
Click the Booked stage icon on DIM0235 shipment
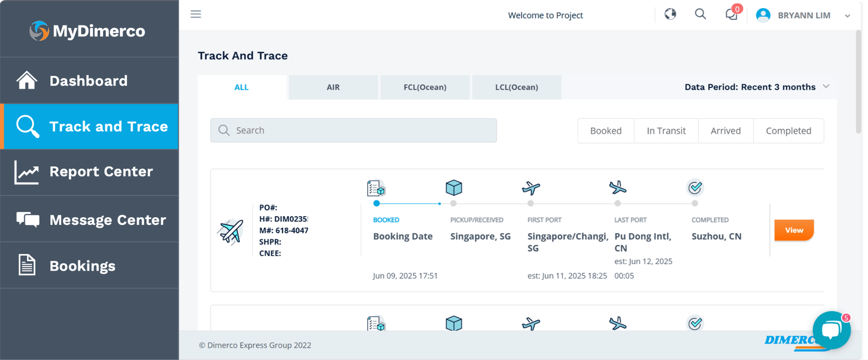(376, 188)
